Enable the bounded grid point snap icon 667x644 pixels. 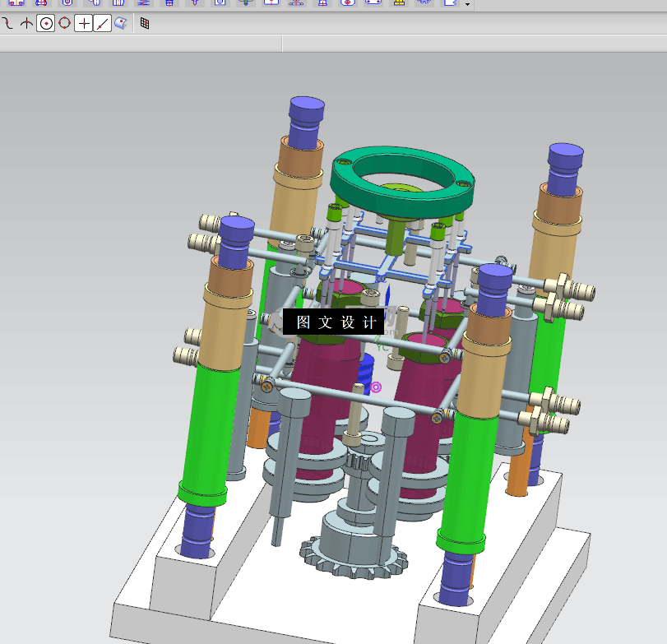click(x=145, y=23)
